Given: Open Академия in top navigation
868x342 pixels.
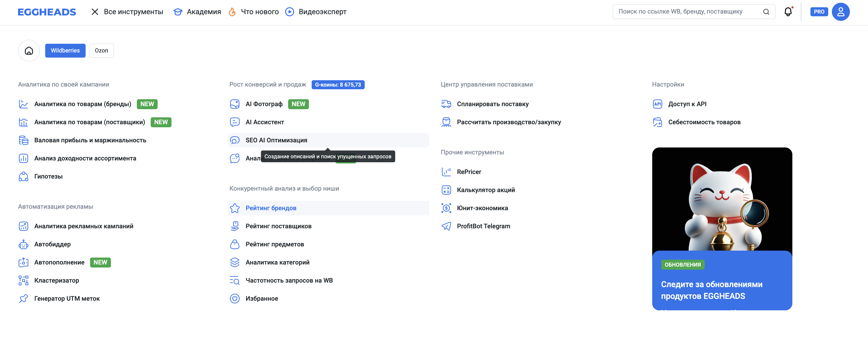Looking at the screenshot, I should (x=204, y=12).
